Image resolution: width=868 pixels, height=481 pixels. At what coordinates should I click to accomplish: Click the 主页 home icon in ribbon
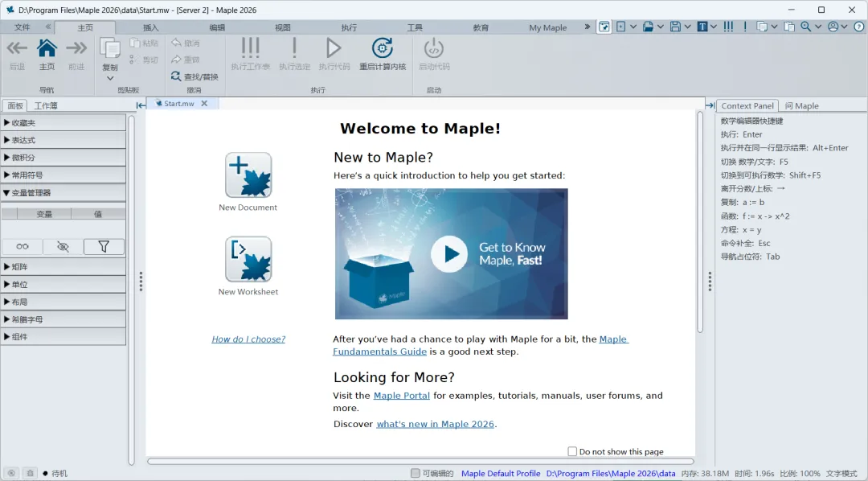[x=47, y=48]
